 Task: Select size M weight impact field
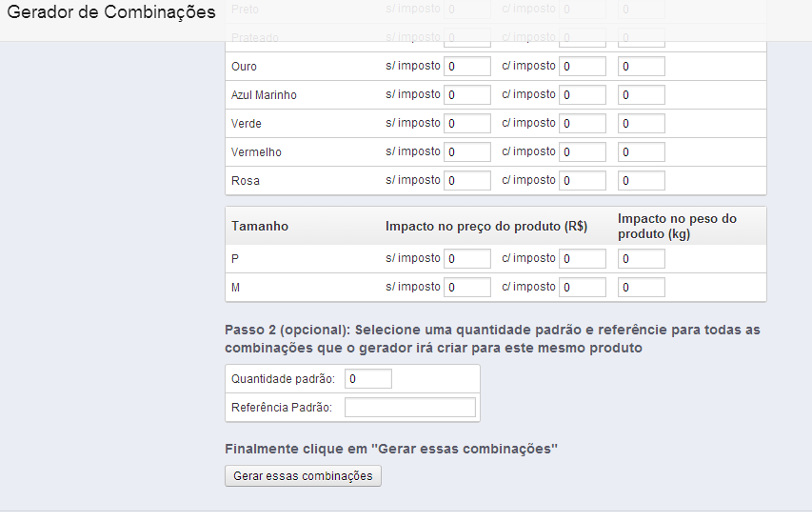tap(642, 287)
